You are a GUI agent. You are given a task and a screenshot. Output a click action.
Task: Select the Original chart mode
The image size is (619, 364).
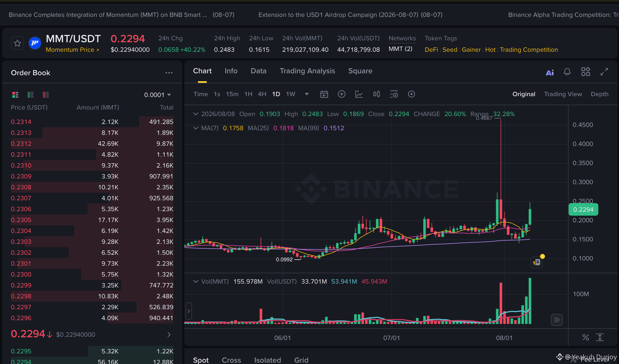tap(524, 94)
